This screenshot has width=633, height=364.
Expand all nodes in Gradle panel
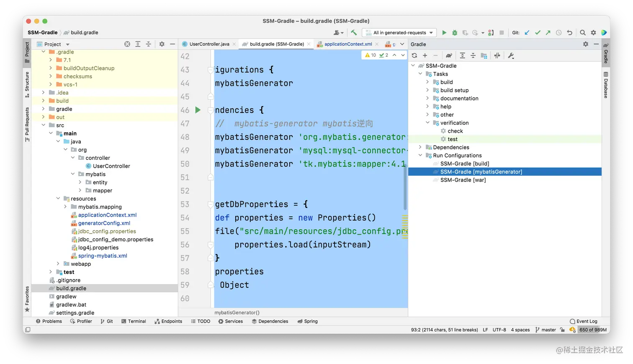[462, 56]
